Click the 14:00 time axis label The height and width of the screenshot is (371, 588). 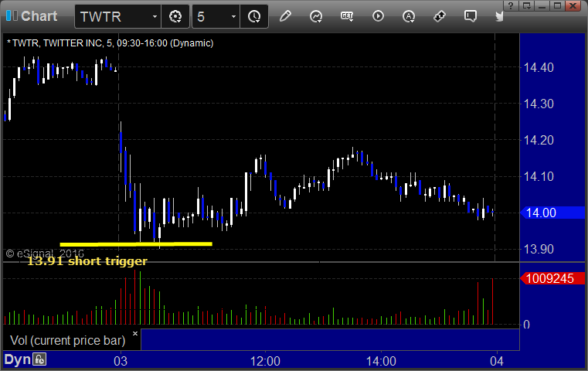coord(381,361)
